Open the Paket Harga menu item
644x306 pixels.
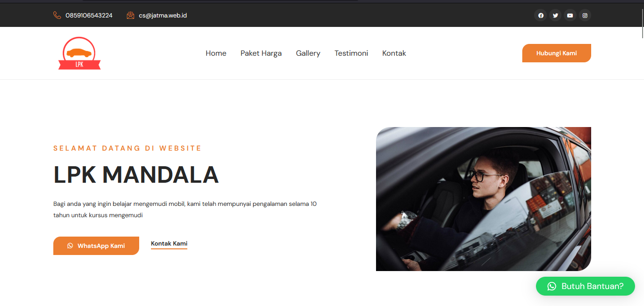pyautogui.click(x=261, y=53)
